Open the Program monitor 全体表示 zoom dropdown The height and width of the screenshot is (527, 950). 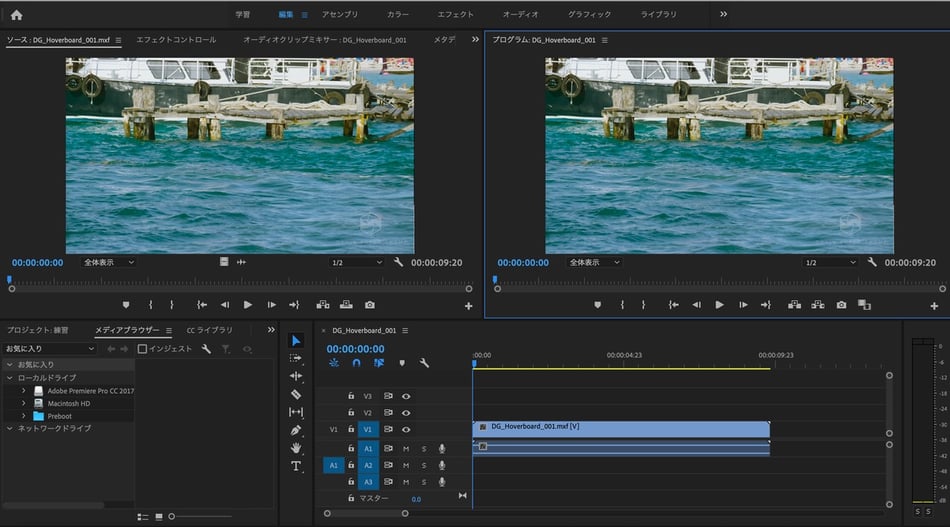click(593, 262)
